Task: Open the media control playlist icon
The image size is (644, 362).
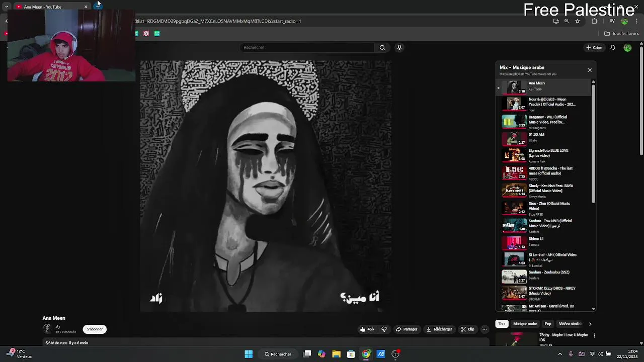Action: pos(612,21)
